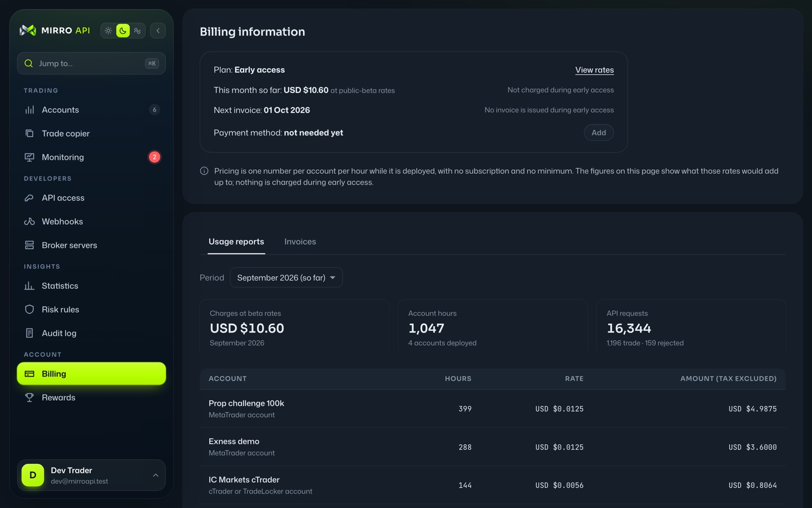Select the highlighted Billing item

91,374
